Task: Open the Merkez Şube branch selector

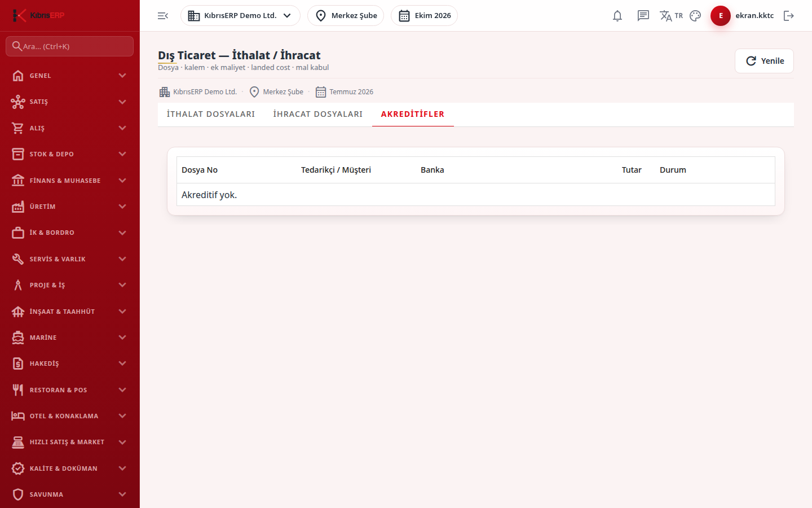Action: tap(346, 16)
